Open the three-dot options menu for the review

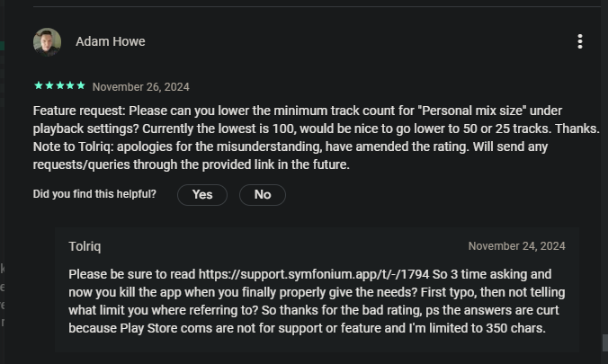580,41
